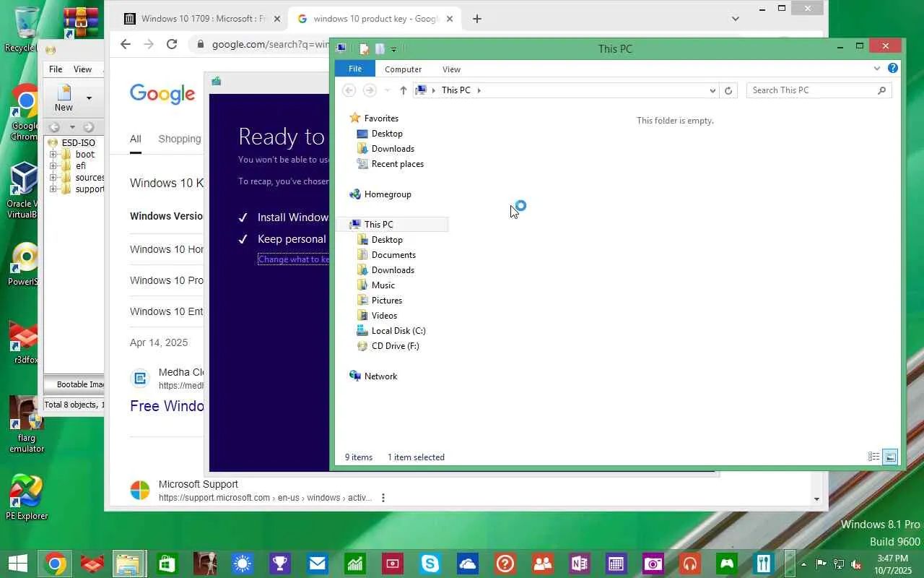Screen dimensions: 924x578
Task: Open the address bar history dropdown in This PC
Action: point(712,90)
